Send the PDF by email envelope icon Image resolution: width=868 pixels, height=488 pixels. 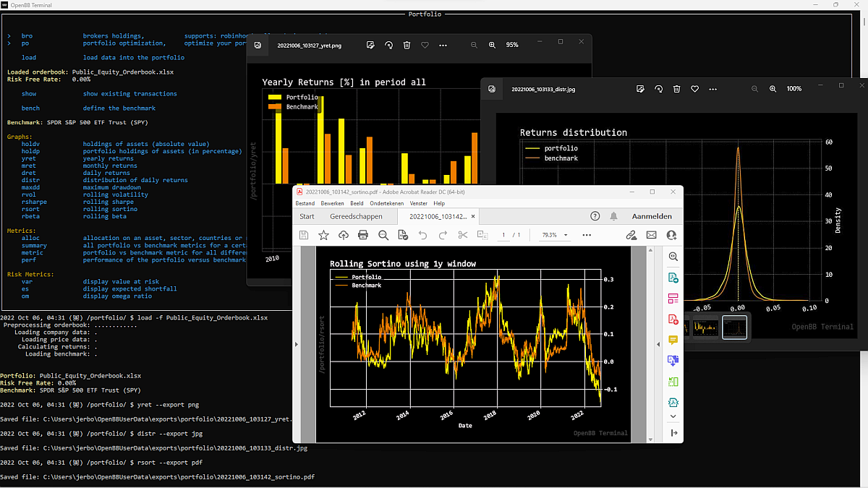(x=651, y=235)
